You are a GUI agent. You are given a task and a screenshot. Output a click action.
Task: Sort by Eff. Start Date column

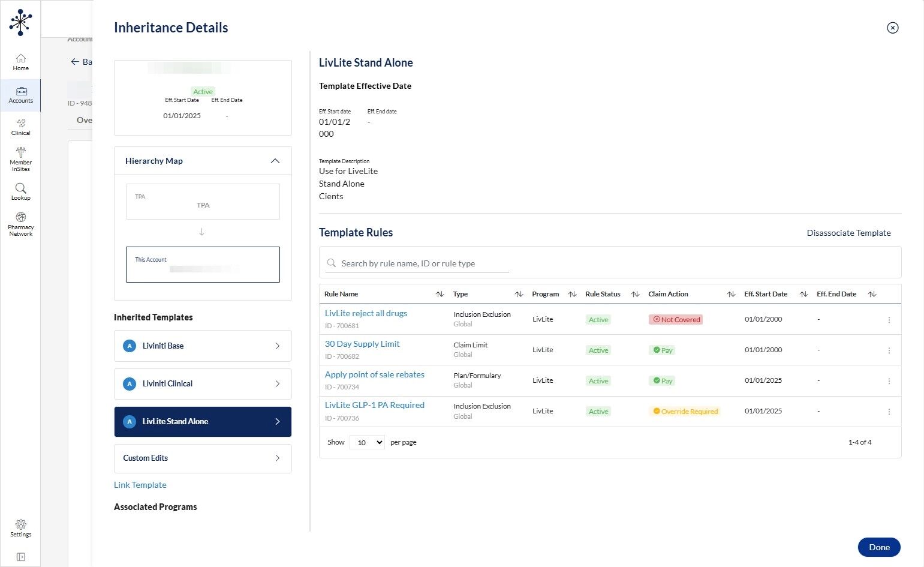tap(803, 294)
